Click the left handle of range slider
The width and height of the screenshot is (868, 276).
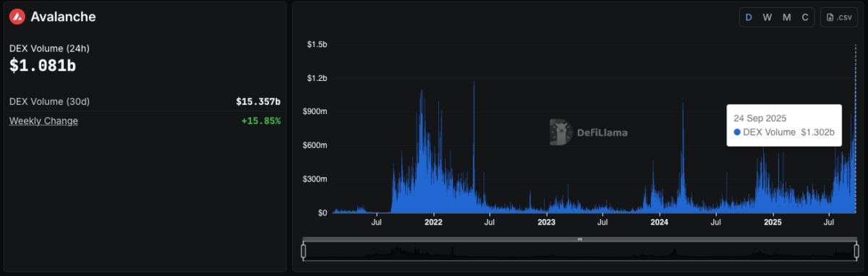pos(304,251)
